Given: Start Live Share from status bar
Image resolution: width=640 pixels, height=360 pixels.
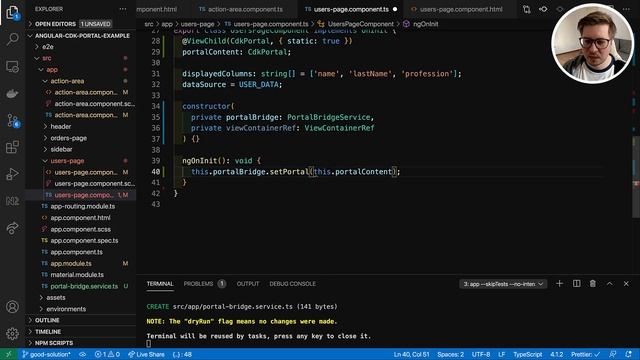Looking at the screenshot, I should (x=146, y=354).
